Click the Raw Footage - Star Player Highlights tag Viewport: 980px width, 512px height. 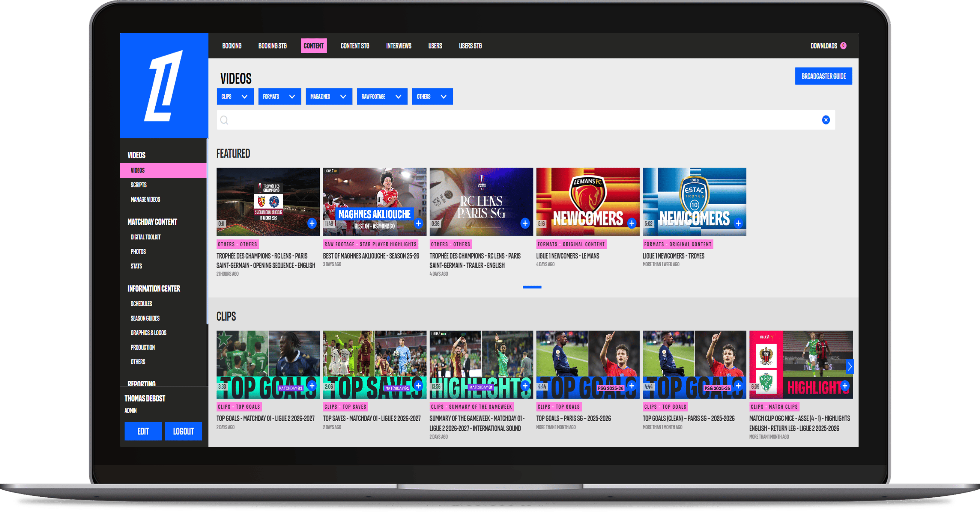(x=371, y=244)
